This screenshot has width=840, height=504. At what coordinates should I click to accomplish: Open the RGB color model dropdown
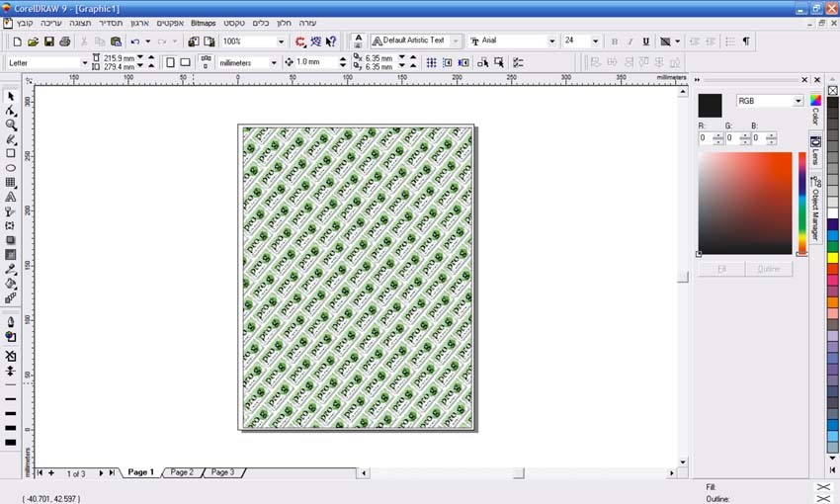(798, 101)
